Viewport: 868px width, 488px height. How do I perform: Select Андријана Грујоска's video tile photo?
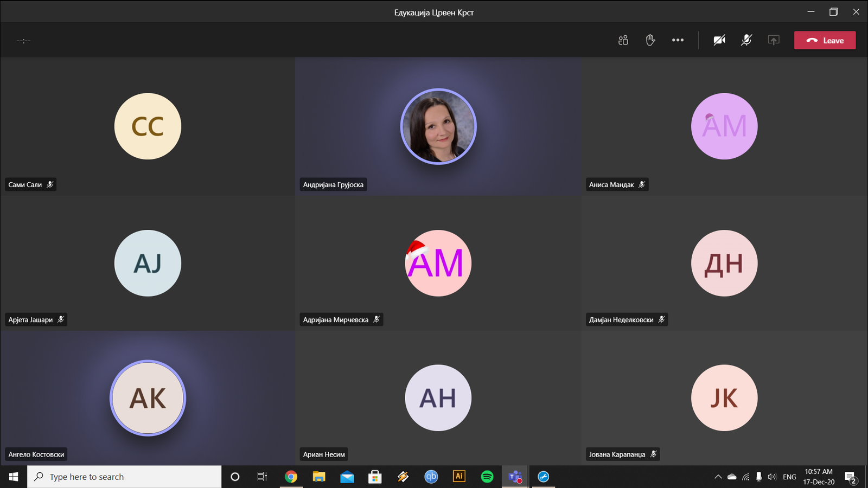(438, 126)
